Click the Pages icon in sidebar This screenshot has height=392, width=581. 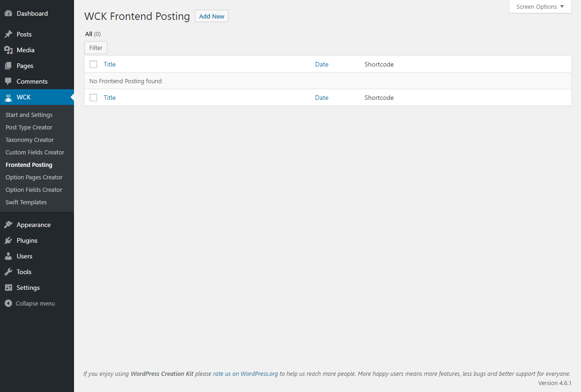(x=8, y=66)
